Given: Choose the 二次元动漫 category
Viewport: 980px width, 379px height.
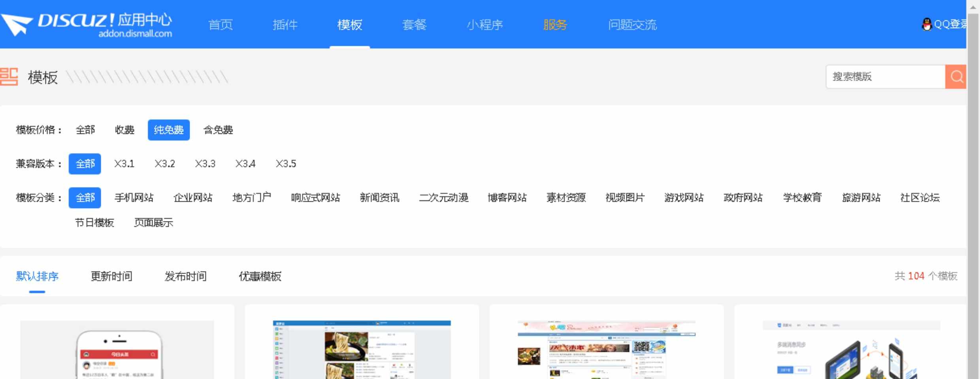Looking at the screenshot, I should pos(443,198).
